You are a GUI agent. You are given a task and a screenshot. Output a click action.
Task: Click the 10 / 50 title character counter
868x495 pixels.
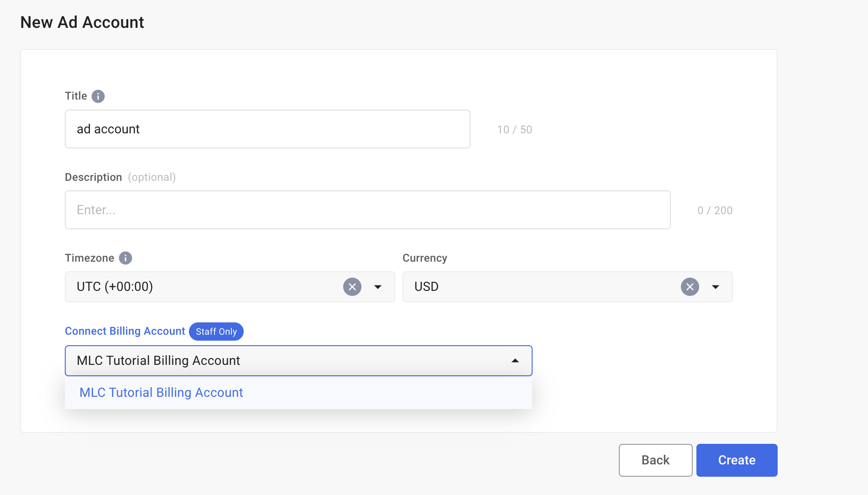[x=514, y=130]
